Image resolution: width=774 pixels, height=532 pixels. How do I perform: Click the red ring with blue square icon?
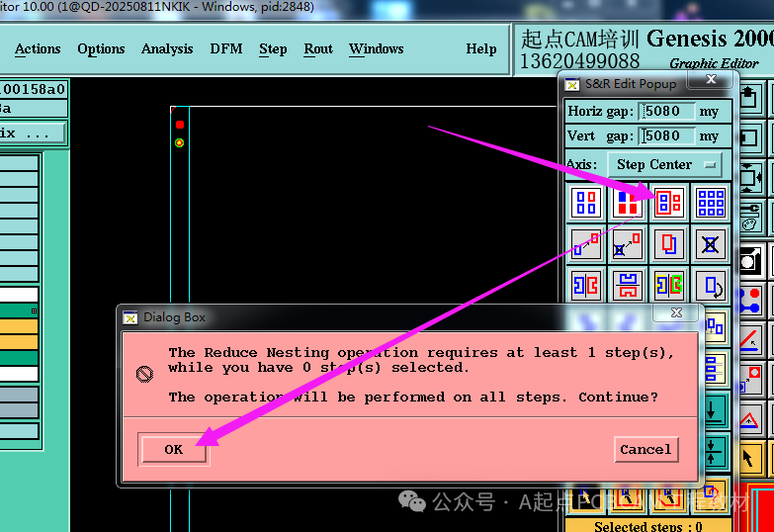752,380
